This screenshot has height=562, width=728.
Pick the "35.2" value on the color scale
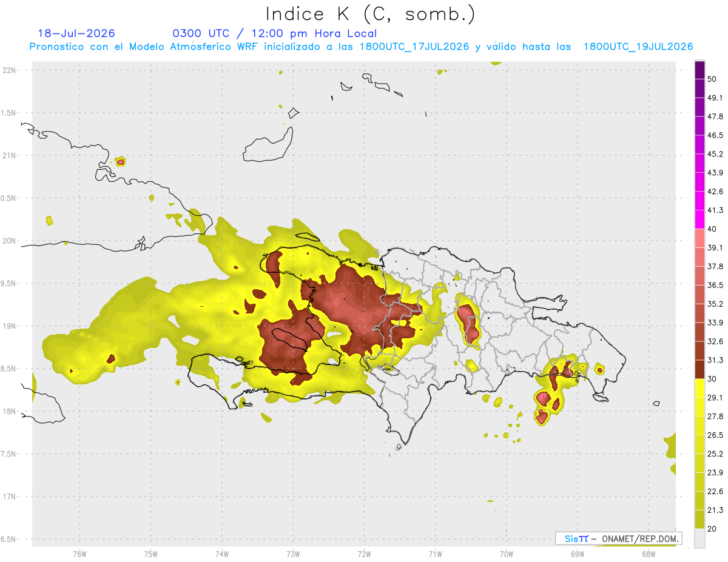(715, 304)
